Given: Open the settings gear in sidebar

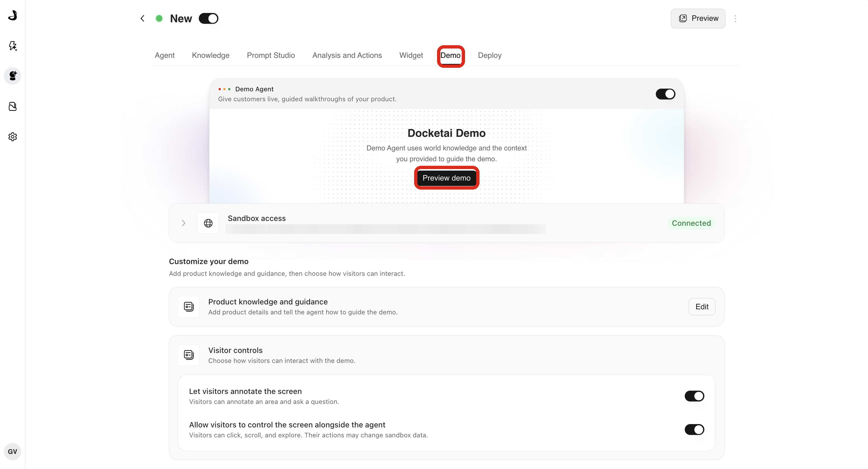Looking at the screenshot, I should (12, 137).
